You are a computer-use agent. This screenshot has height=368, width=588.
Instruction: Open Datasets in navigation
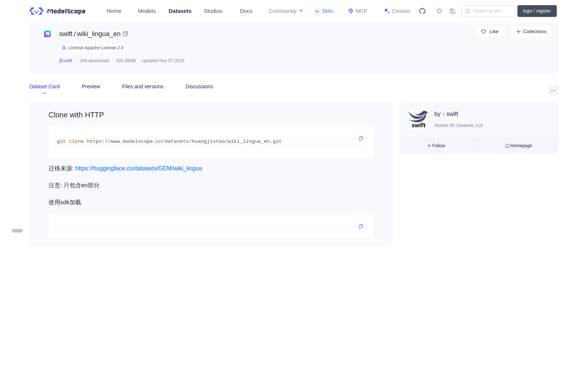[x=180, y=11]
